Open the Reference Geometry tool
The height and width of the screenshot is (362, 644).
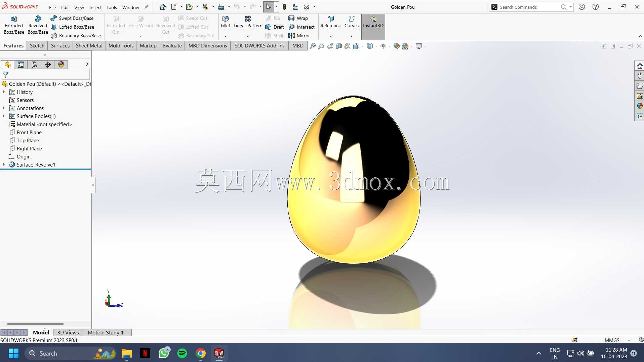331,22
